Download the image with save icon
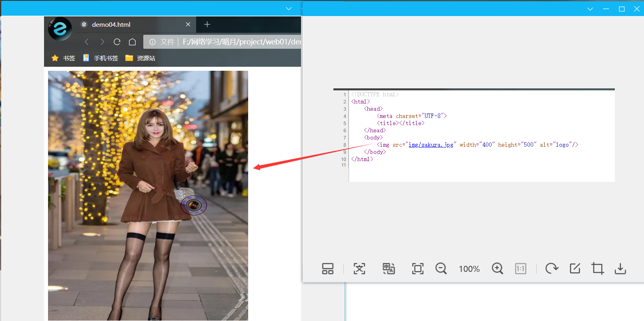 coord(620,269)
